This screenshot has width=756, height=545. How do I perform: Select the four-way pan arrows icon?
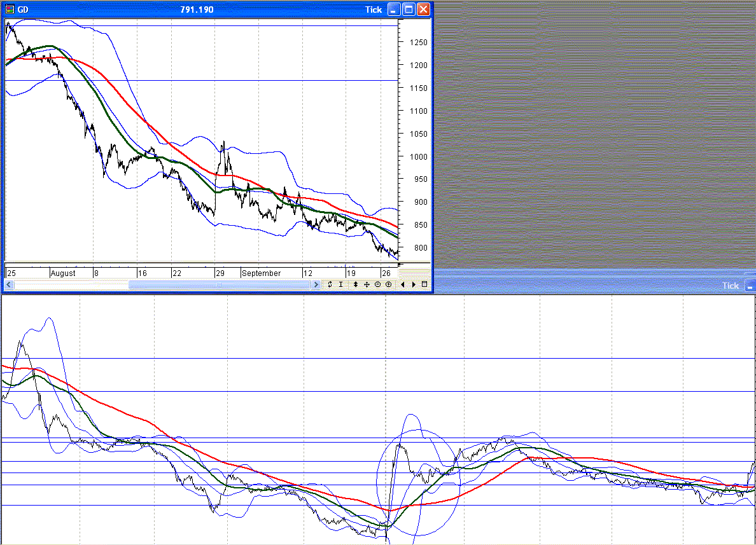367,284
